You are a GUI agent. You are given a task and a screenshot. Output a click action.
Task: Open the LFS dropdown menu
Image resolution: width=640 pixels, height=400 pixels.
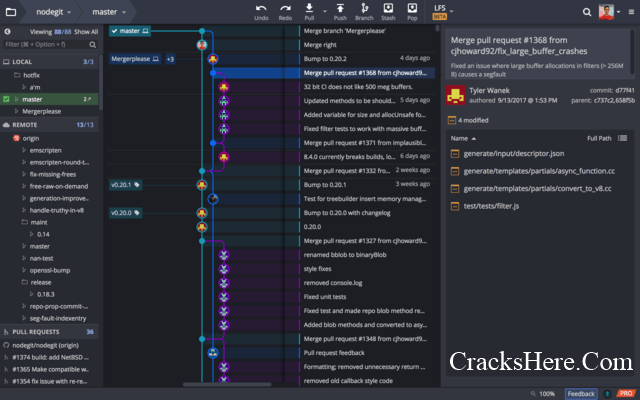[442, 11]
